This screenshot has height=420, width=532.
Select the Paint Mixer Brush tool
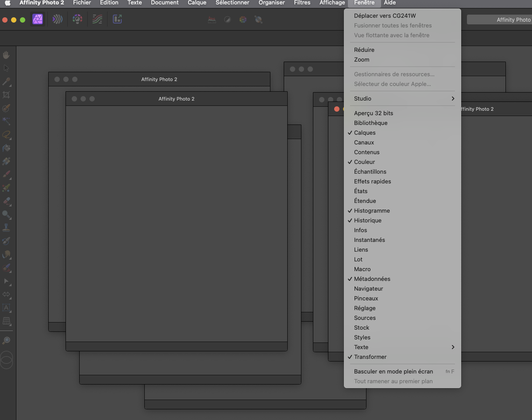(6, 188)
